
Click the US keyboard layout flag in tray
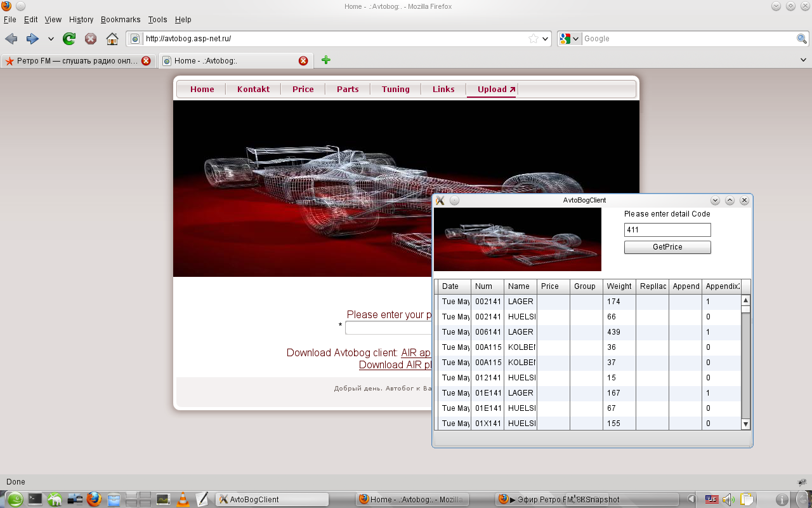712,499
